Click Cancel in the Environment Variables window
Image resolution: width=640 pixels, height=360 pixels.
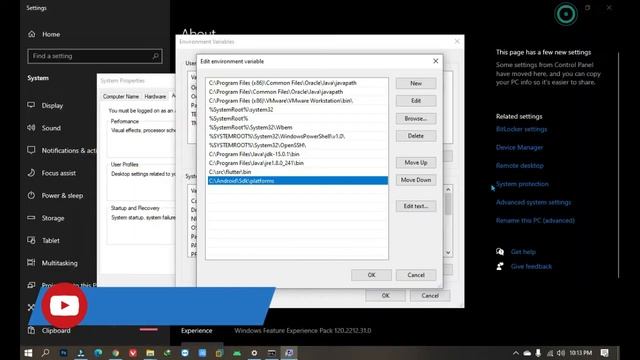click(430, 296)
